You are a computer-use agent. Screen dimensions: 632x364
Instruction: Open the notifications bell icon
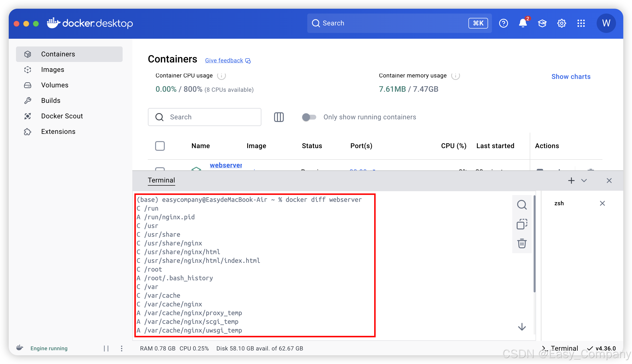[x=522, y=23]
